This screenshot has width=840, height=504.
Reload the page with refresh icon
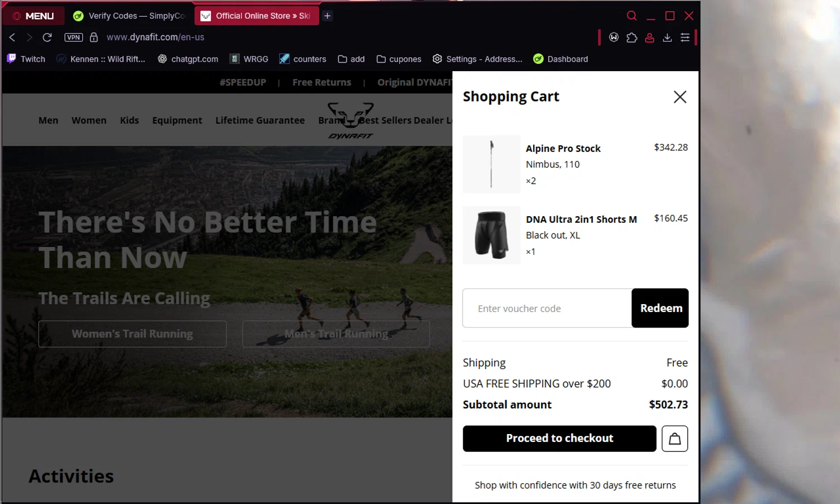pyautogui.click(x=47, y=37)
